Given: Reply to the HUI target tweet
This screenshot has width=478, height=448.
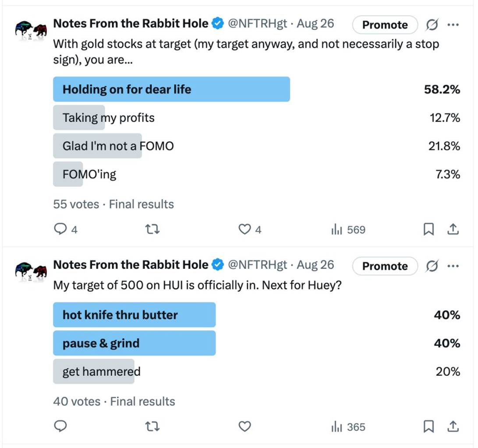Looking at the screenshot, I should coord(60,426).
